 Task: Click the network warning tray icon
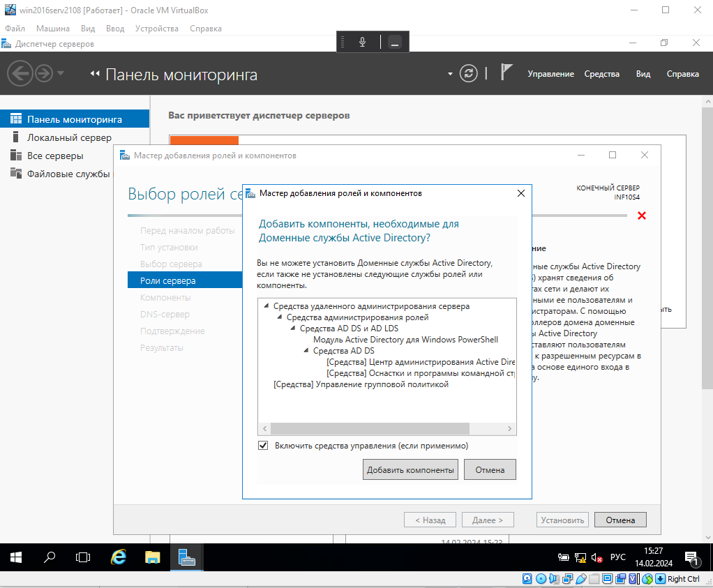coord(580,557)
